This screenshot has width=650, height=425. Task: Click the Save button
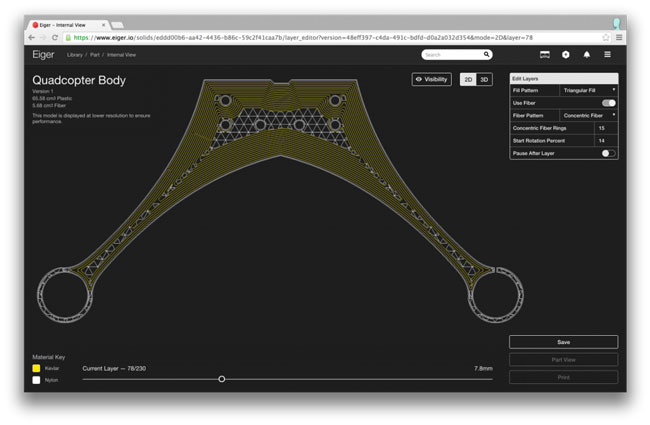[564, 342]
